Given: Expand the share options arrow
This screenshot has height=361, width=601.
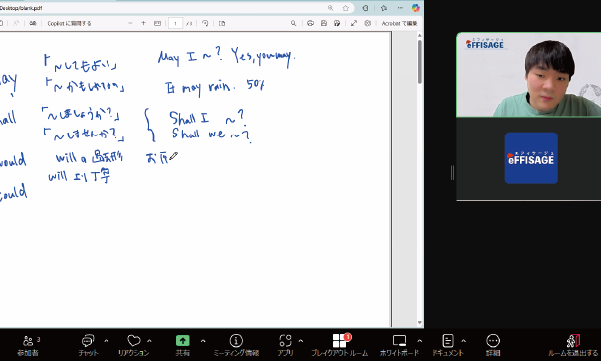Looking at the screenshot, I should pyautogui.click(x=203, y=340).
